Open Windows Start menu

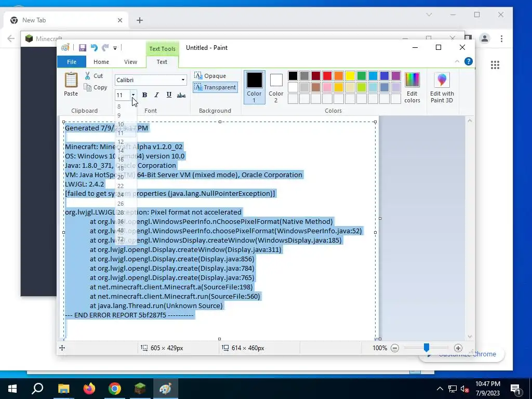pos(12,389)
